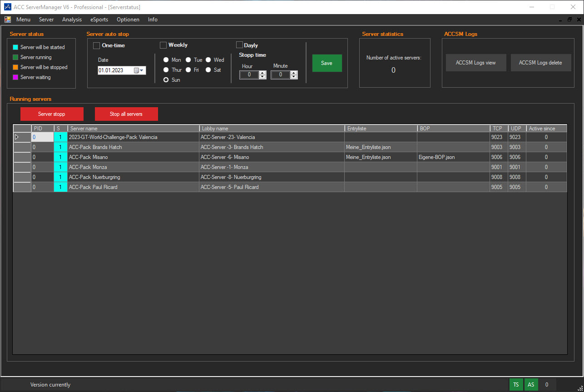Image resolution: width=584 pixels, height=392 pixels.
Task: Click the ACCSM Logs view button
Action: tap(475, 63)
